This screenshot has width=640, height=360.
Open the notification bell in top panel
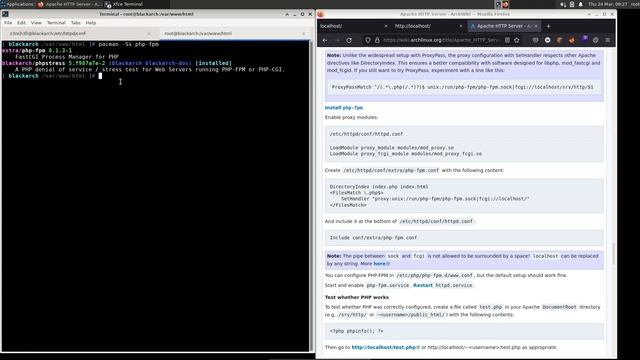(581, 4)
